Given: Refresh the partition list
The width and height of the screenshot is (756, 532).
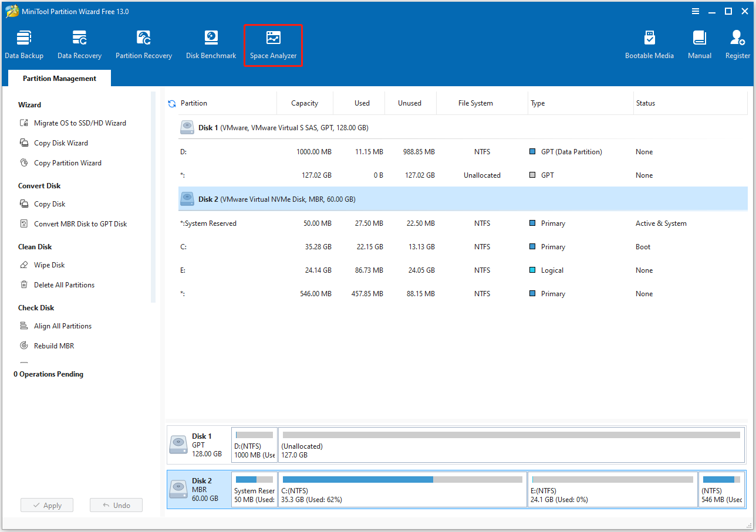Looking at the screenshot, I should click(x=171, y=103).
